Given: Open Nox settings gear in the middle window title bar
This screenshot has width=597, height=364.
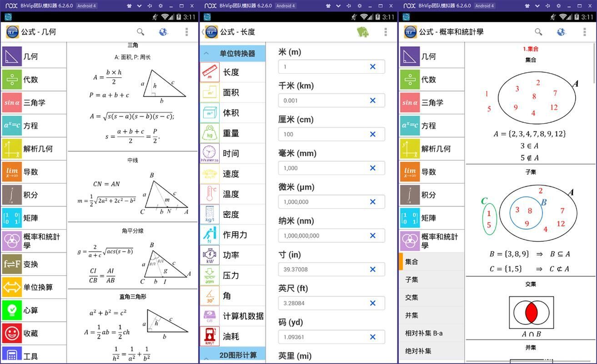Looking at the screenshot, I should pos(360,6).
